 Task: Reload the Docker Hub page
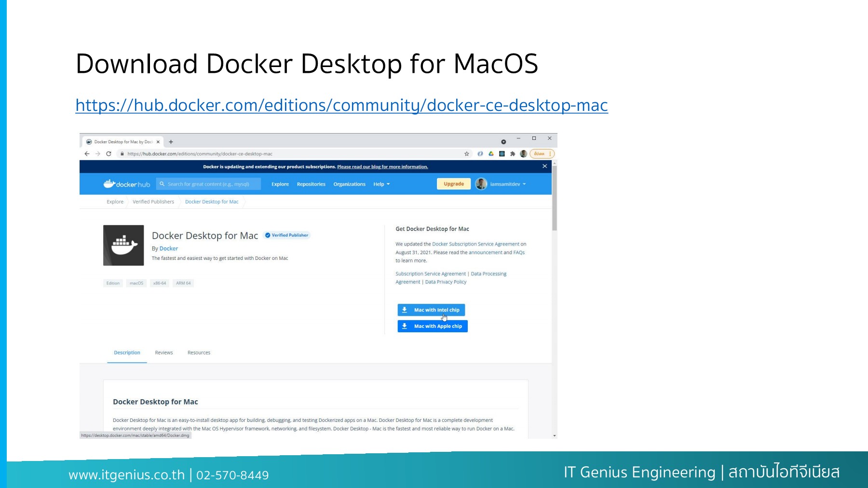(108, 154)
